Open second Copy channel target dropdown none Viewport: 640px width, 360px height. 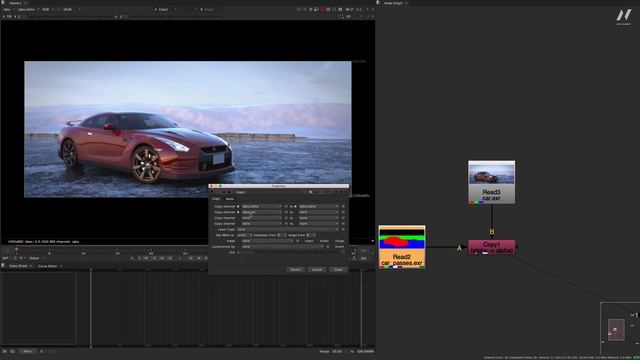tap(319, 212)
